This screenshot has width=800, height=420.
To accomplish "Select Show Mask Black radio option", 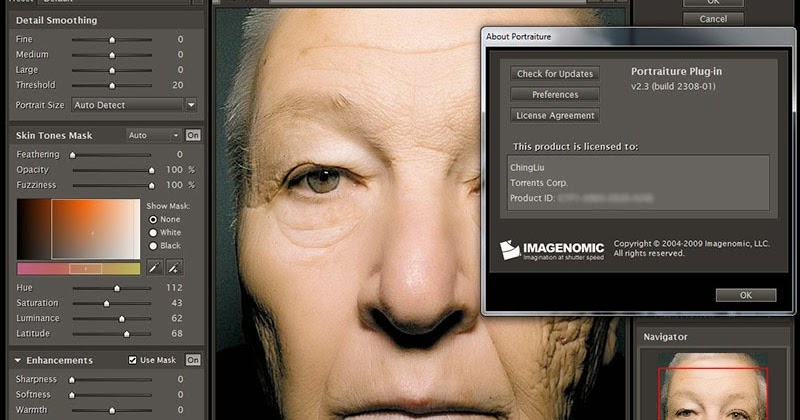I will [x=153, y=246].
